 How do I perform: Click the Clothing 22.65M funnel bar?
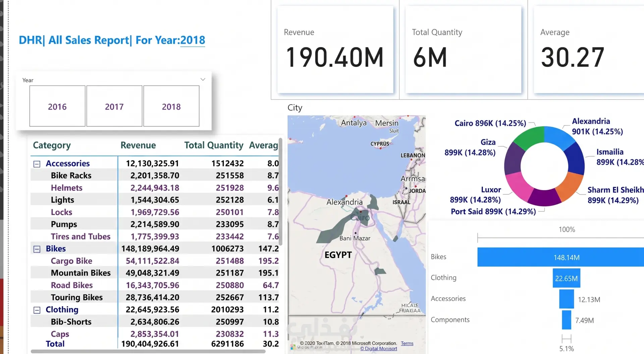click(x=566, y=278)
